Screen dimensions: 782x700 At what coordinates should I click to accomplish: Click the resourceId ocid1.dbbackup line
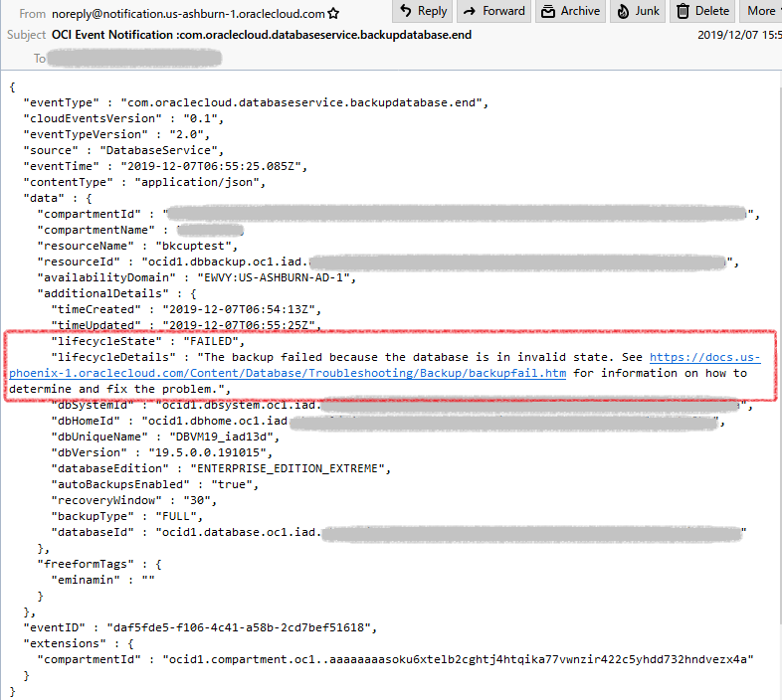click(388, 262)
